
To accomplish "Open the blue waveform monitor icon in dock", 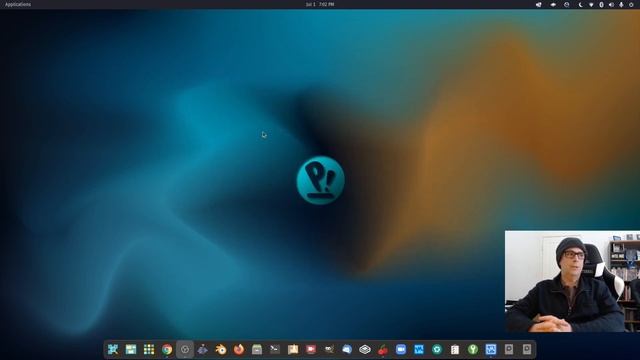I will click(x=419, y=349).
